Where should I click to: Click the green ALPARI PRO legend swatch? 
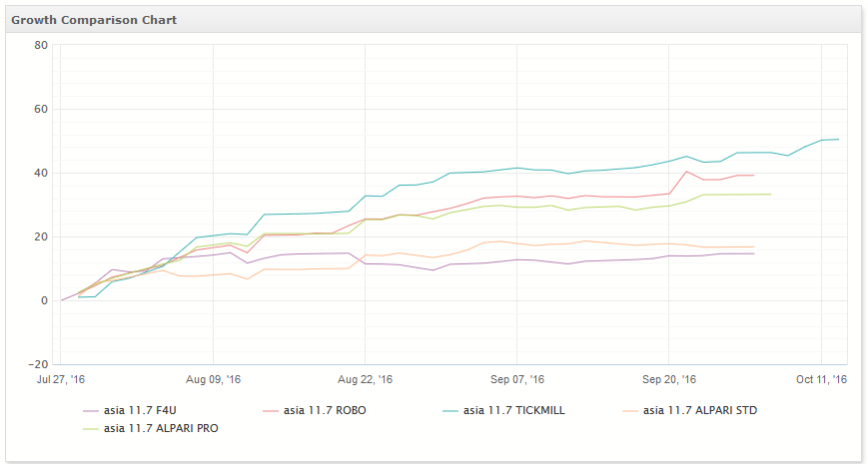[91, 429]
